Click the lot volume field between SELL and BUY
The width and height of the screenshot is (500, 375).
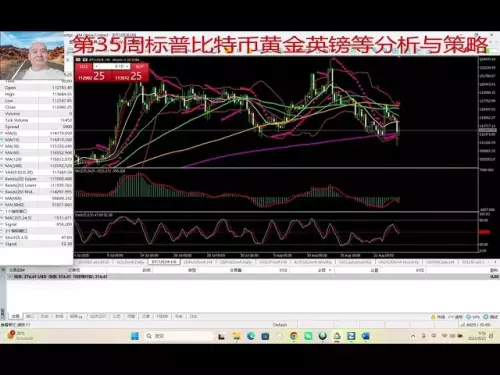(112, 66)
